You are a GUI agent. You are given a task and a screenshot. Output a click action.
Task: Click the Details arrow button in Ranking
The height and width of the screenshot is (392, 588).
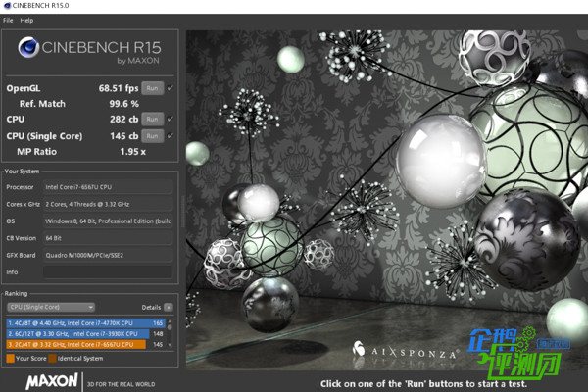pos(168,307)
